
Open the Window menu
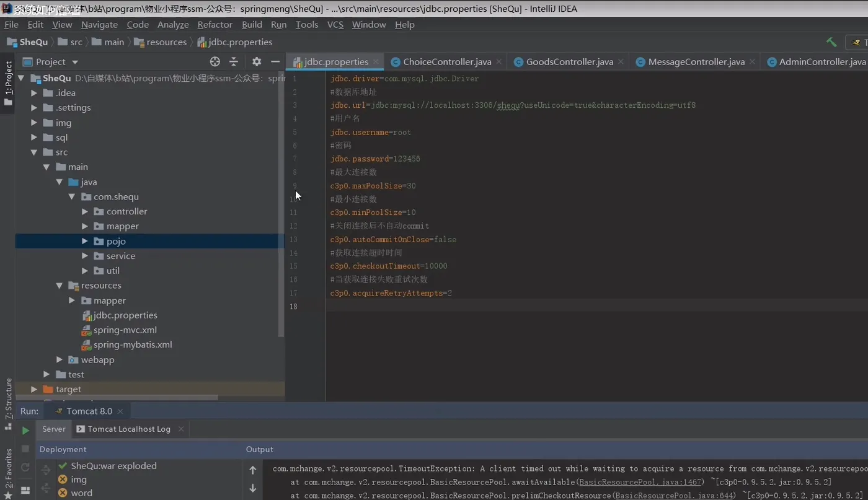point(369,25)
